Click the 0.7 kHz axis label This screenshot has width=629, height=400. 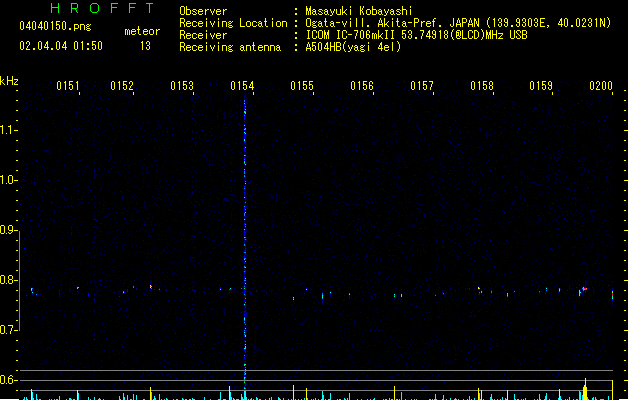[x=7, y=330]
